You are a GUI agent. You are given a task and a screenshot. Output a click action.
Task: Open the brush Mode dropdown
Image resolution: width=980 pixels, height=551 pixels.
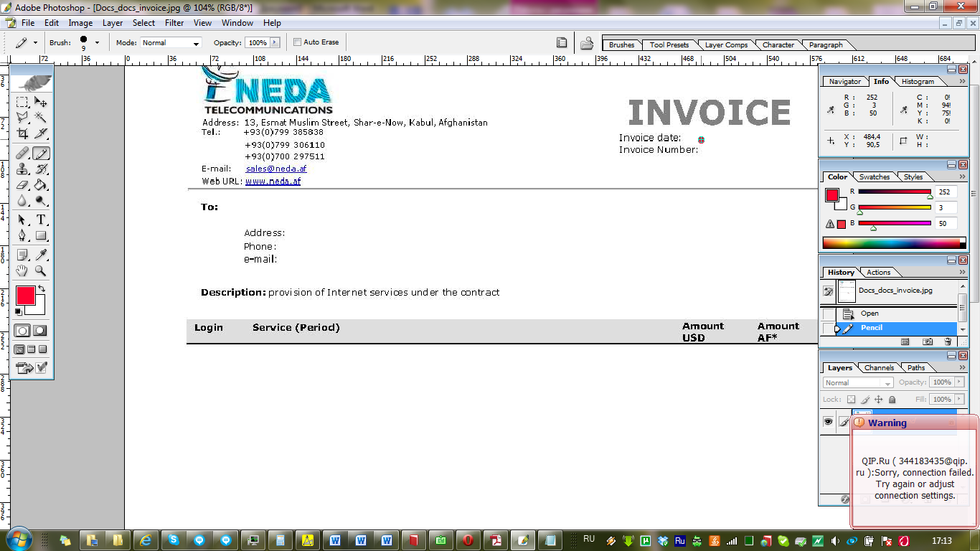pyautogui.click(x=171, y=43)
